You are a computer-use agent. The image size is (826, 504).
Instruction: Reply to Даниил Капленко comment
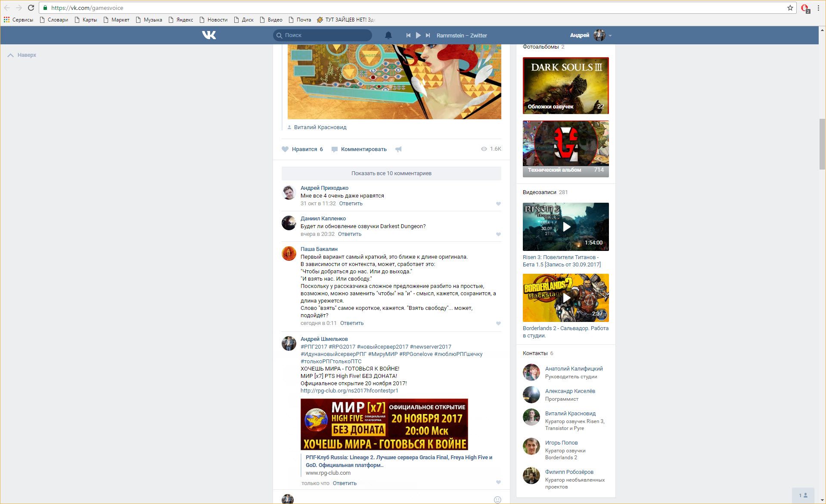point(349,234)
